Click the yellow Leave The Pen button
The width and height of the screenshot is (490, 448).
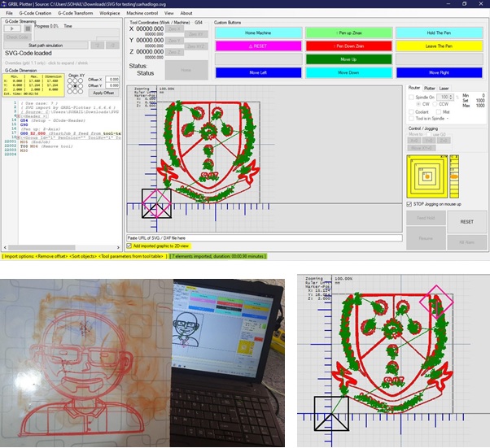click(x=439, y=46)
